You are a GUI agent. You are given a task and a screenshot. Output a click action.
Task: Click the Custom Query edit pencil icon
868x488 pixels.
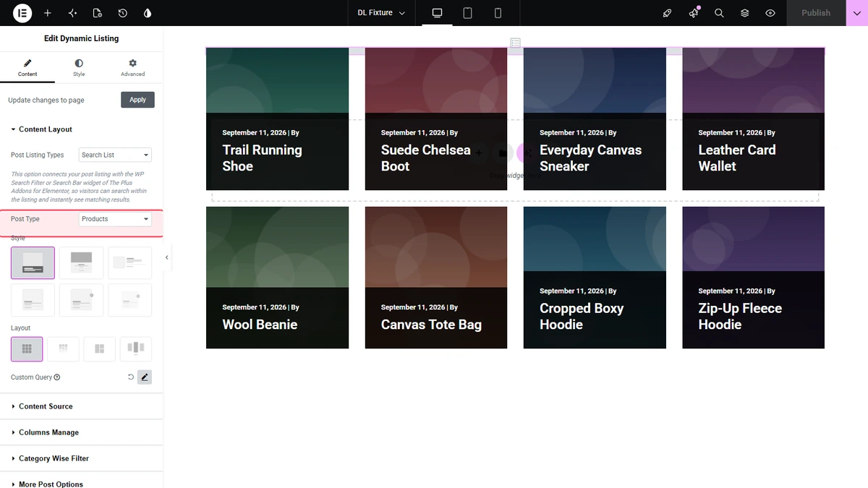145,377
